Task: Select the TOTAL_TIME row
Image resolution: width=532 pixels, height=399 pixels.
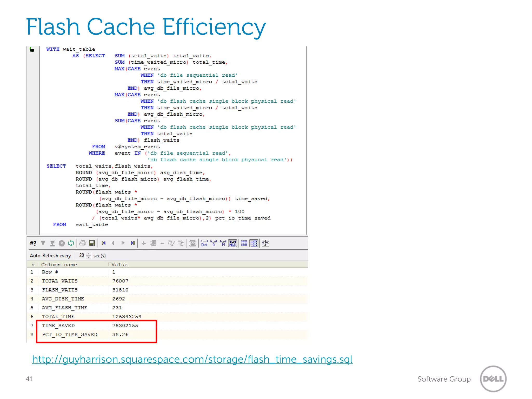Action: [x=168, y=316]
